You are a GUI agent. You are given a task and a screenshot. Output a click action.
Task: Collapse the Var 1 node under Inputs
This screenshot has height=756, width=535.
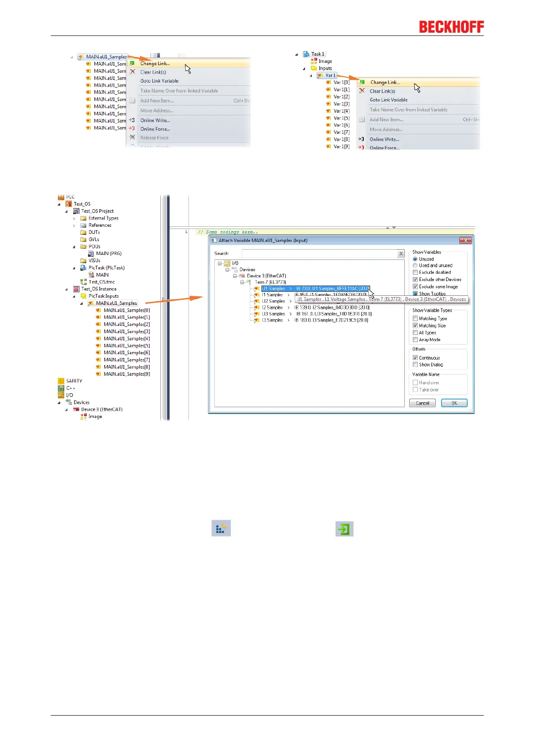click(311, 75)
